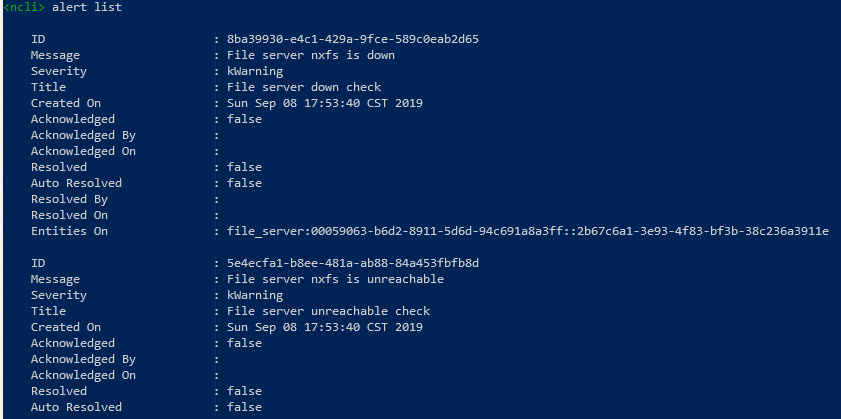Select the first alert ID 8ba39930 value
Viewport: 841px width, 419px height.
(x=353, y=39)
